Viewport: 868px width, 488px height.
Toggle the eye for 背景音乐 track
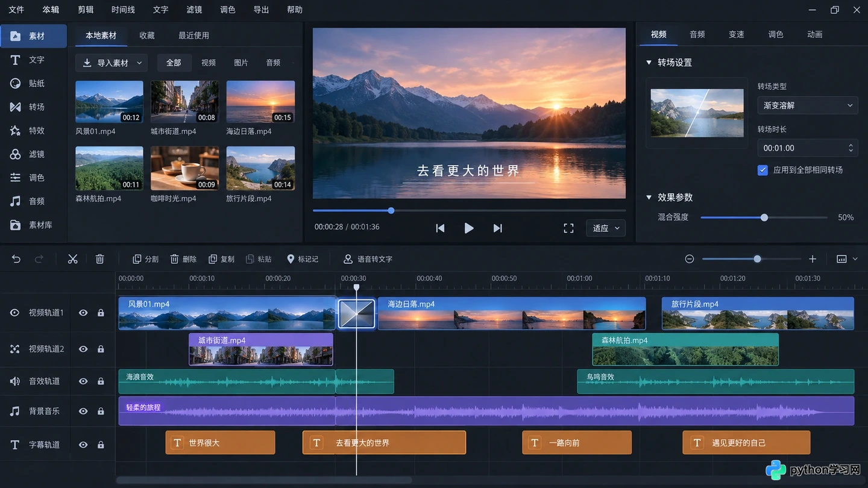pos(83,411)
